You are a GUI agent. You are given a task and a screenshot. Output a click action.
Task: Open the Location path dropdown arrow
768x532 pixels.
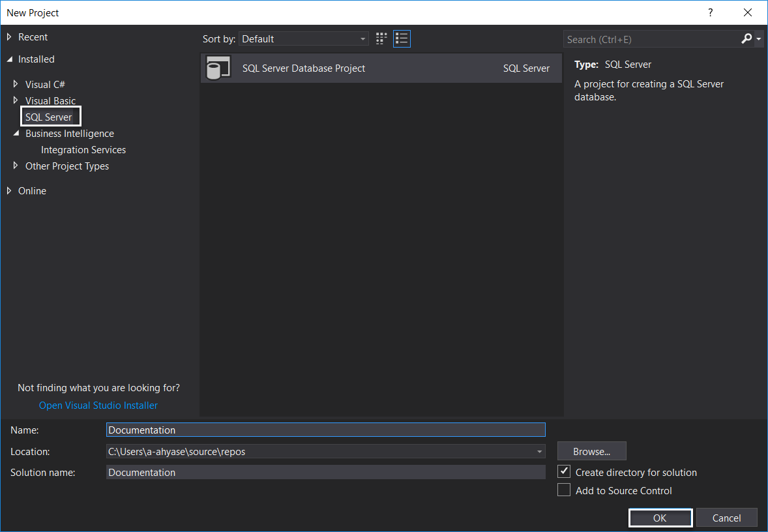click(x=539, y=451)
